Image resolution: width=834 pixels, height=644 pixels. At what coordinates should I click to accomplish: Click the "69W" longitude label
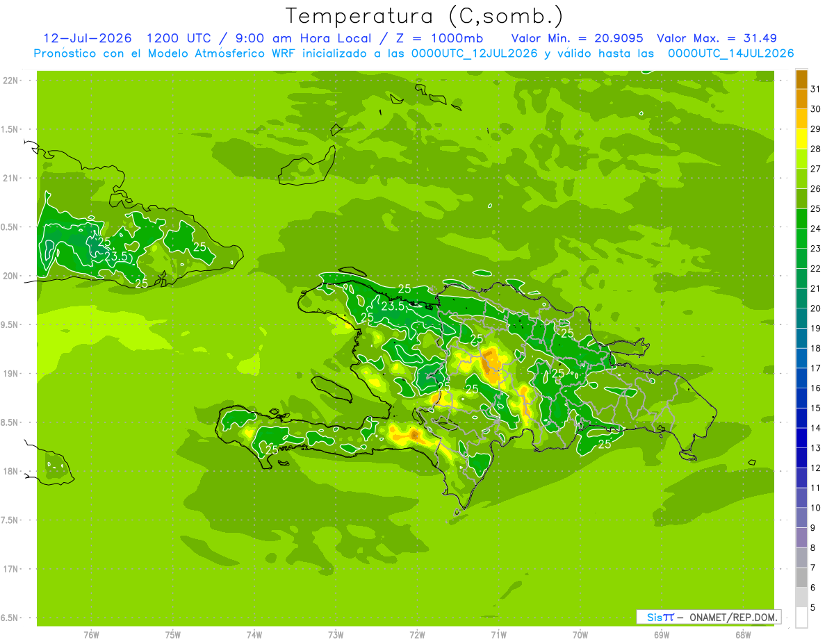pos(662,635)
